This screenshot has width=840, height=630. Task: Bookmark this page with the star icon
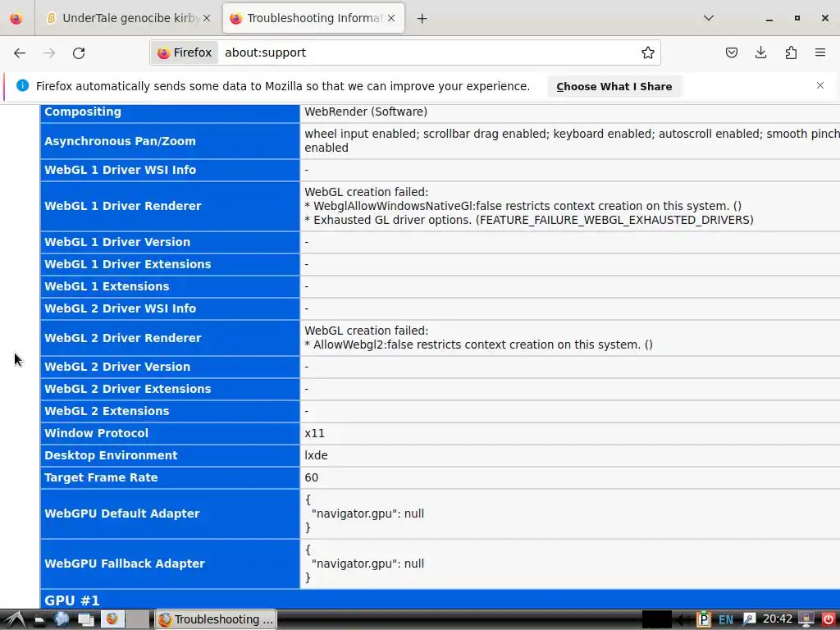click(648, 52)
